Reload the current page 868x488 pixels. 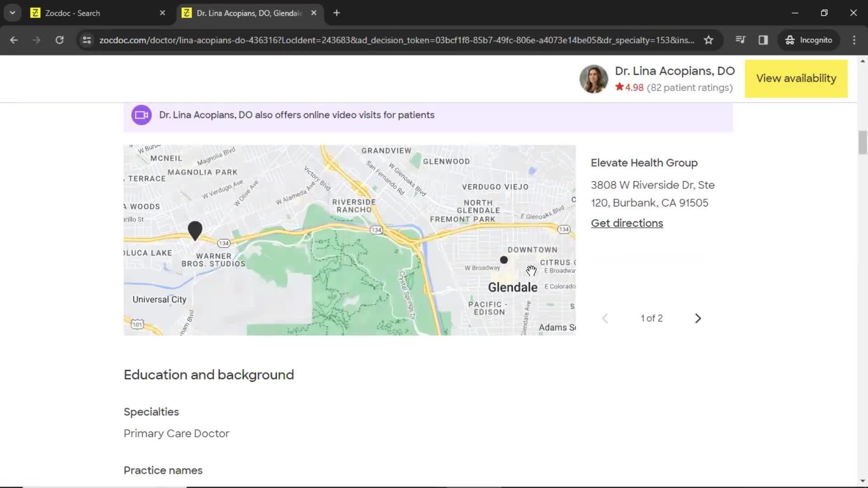coord(59,40)
